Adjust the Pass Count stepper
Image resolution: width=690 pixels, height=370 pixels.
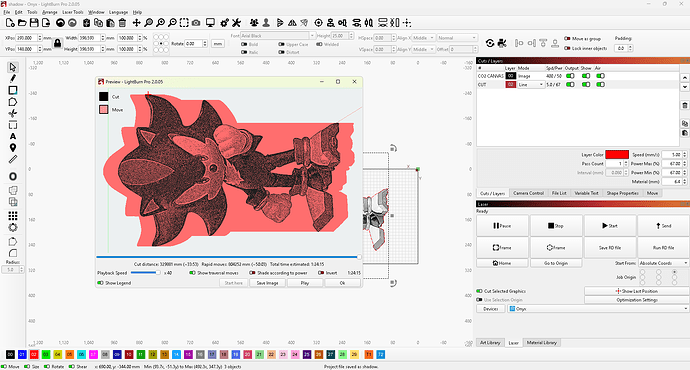pyautogui.click(x=626, y=164)
